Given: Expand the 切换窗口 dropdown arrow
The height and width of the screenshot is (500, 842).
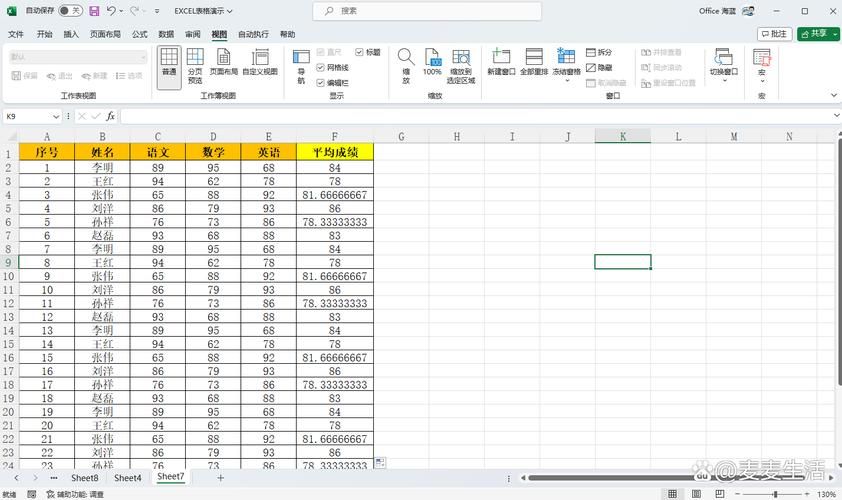Looking at the screenshot, I should (x=724, y=81).
